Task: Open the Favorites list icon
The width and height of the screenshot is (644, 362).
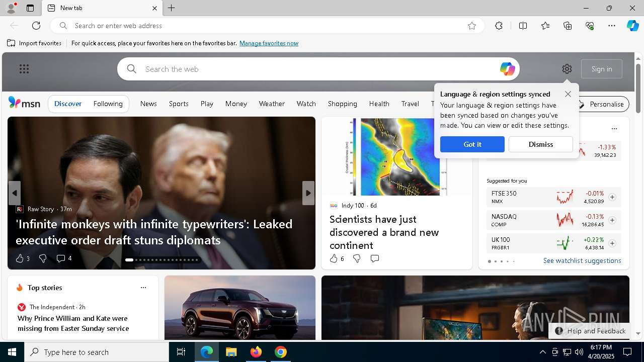Action: pos(545,26)
